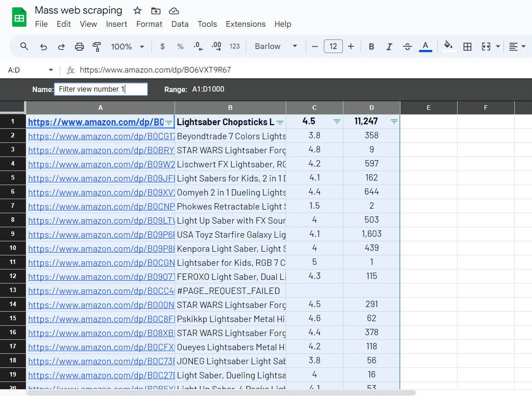
Task: Click the Redo arrow icon
Action: pos(61,47)
